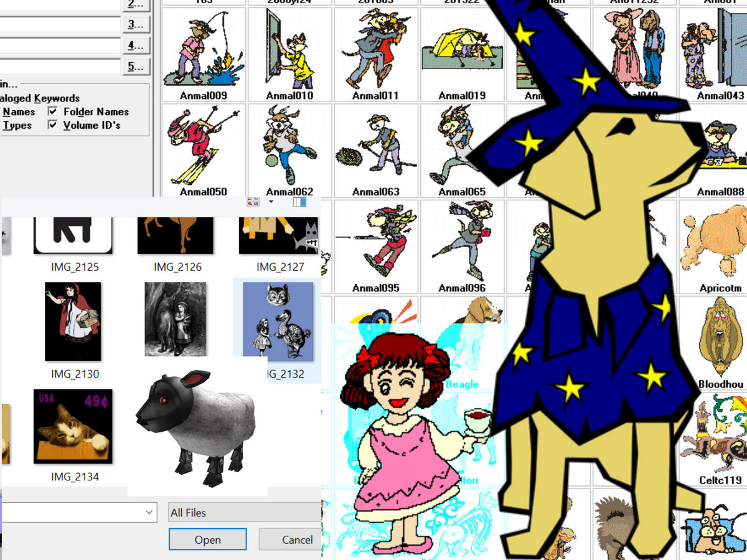
Task: Select the IMG_2130 Red Riding Hood file
Action: 73,322
